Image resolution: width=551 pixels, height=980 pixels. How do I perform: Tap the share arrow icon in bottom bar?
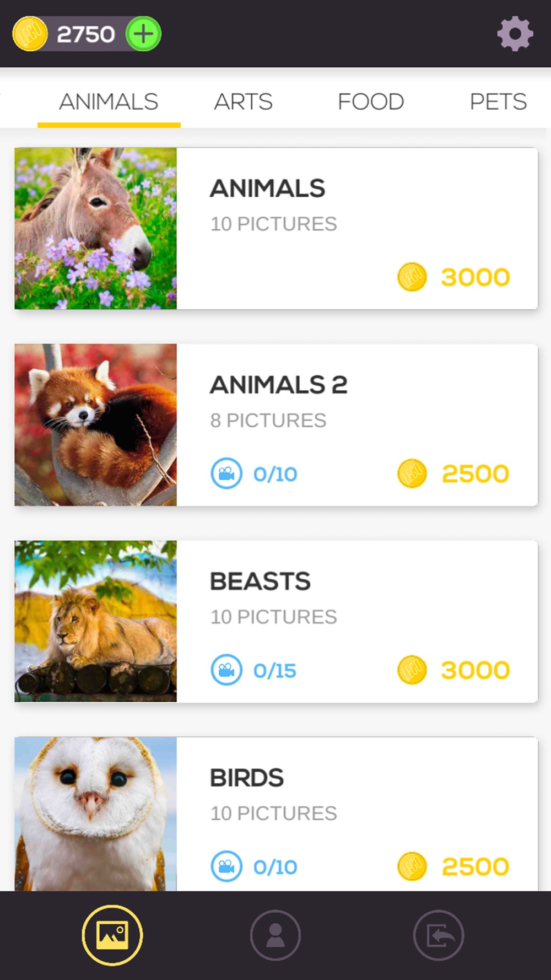coord(439,935)
